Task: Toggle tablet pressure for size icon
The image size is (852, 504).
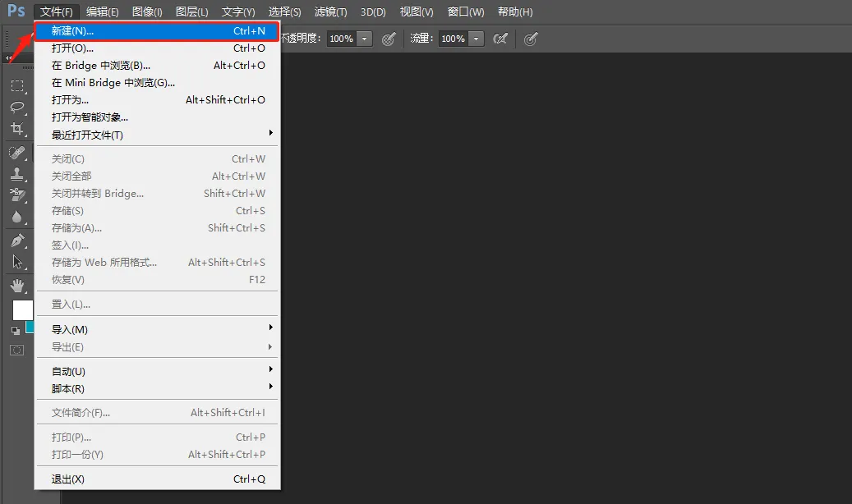Action: click(531, 39)
